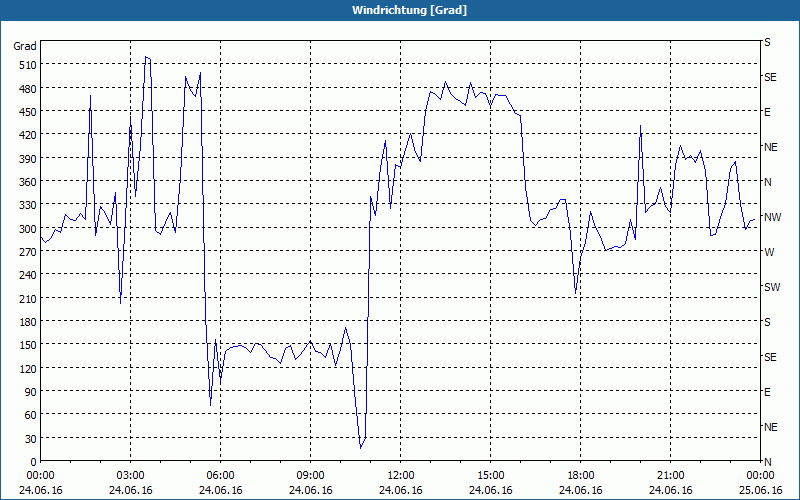Select the Grad y-axis unit label

pos(25,46)
